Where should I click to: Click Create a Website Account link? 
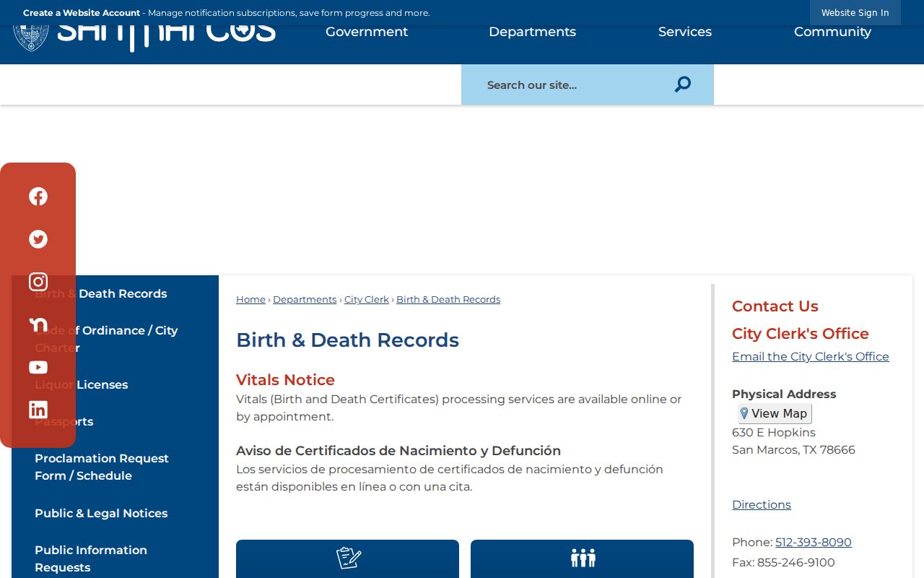click(82, 13)
